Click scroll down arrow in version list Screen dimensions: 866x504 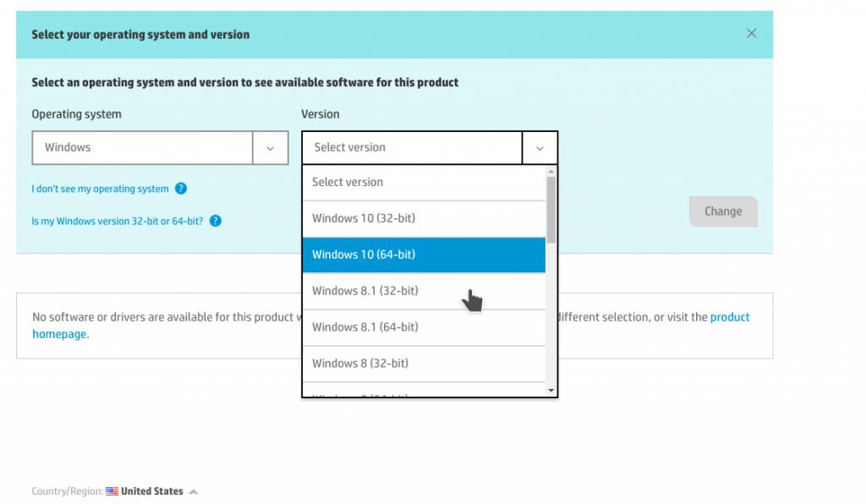[551, 391]
